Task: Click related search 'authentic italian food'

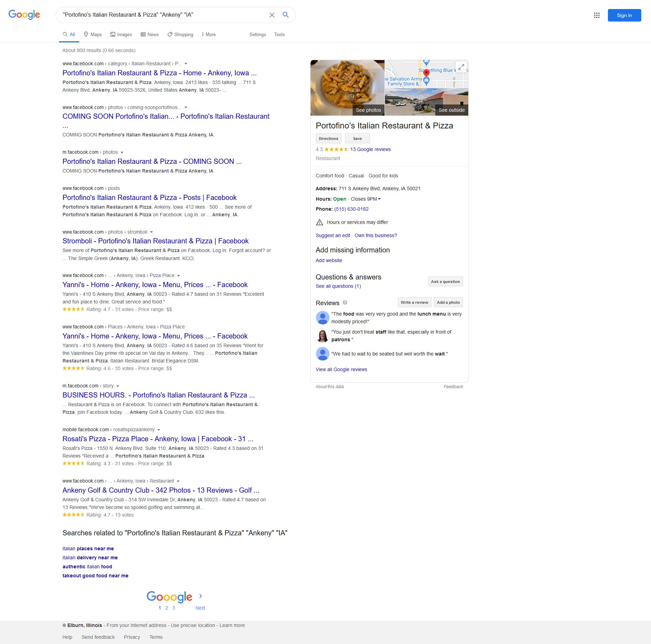Action: [x=87, y=567]
